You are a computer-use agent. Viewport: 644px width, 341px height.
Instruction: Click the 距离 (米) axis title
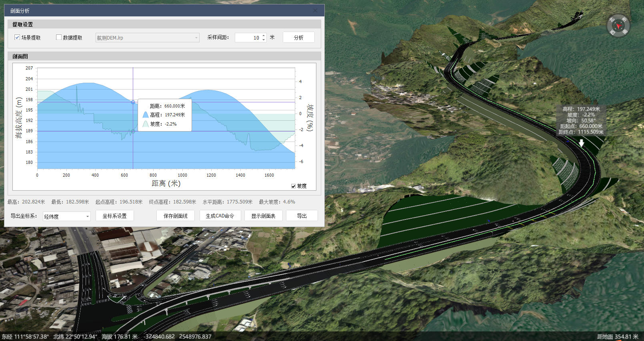pos(166,183)
